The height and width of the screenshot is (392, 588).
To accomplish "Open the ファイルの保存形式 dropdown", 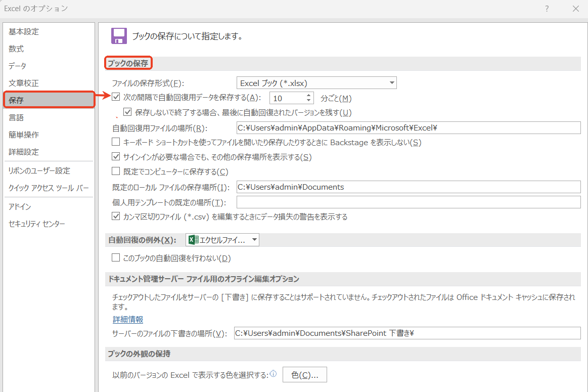I will [392, 82].
